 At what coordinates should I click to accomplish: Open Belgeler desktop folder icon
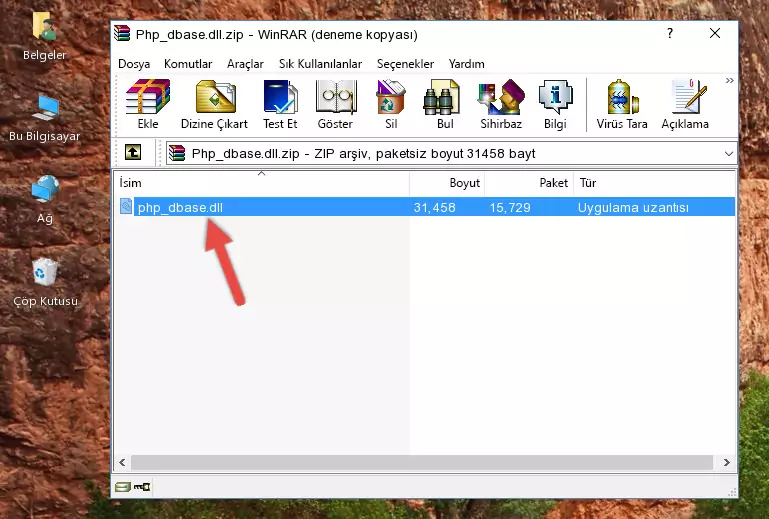pos(44,36)
